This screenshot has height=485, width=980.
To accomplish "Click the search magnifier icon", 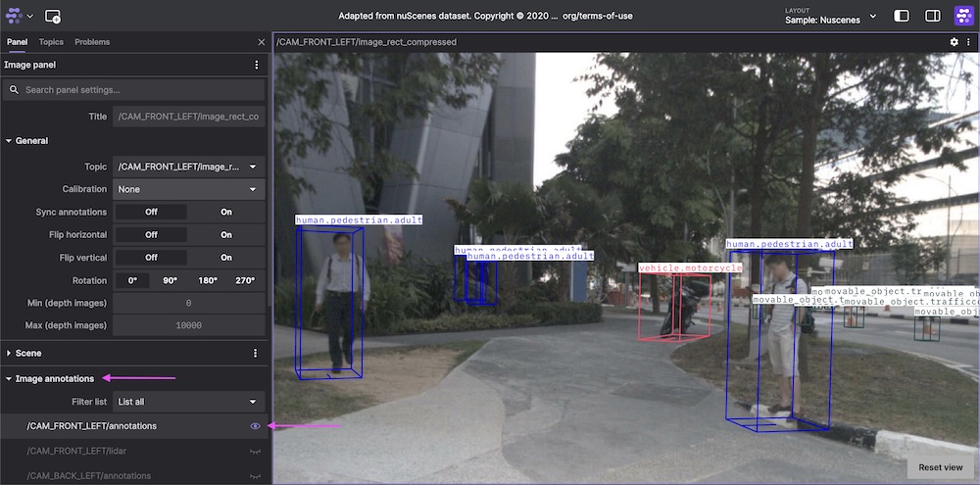I will pos(15,90).
